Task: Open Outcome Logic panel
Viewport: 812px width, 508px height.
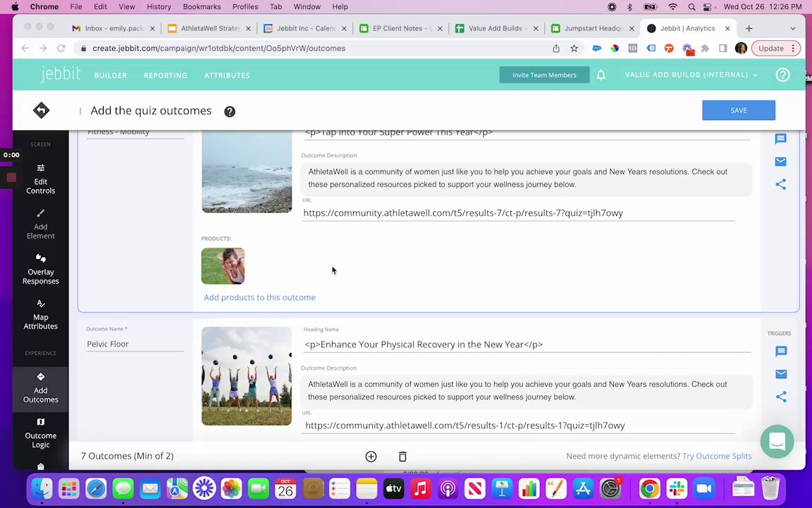Action: 40,433
